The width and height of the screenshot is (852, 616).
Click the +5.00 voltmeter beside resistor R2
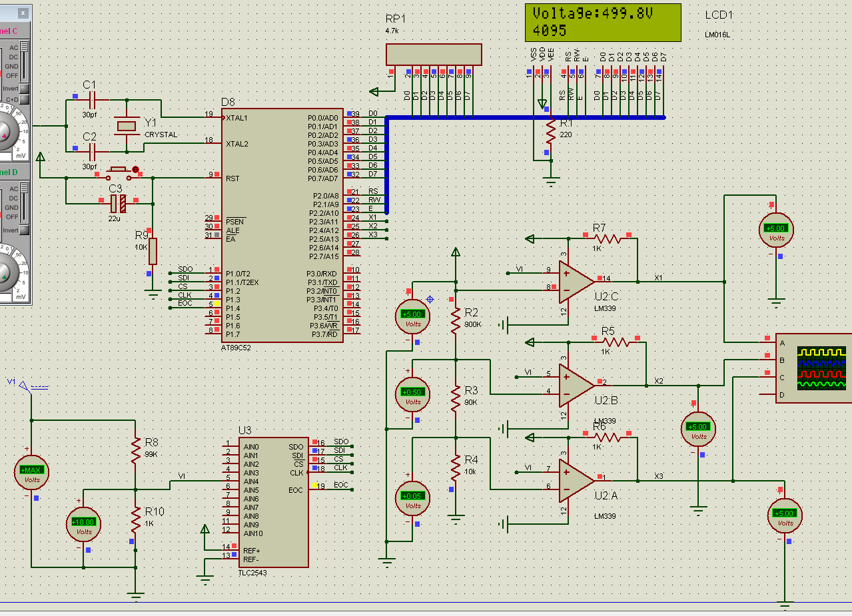click(413, 317)
